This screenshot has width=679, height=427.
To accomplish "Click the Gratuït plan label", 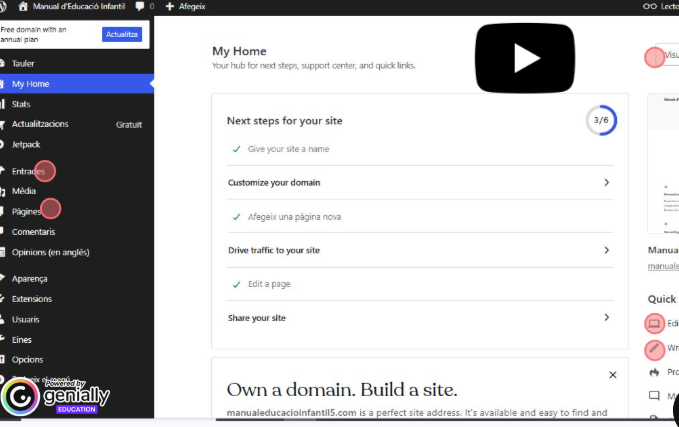I will [129, 125].
